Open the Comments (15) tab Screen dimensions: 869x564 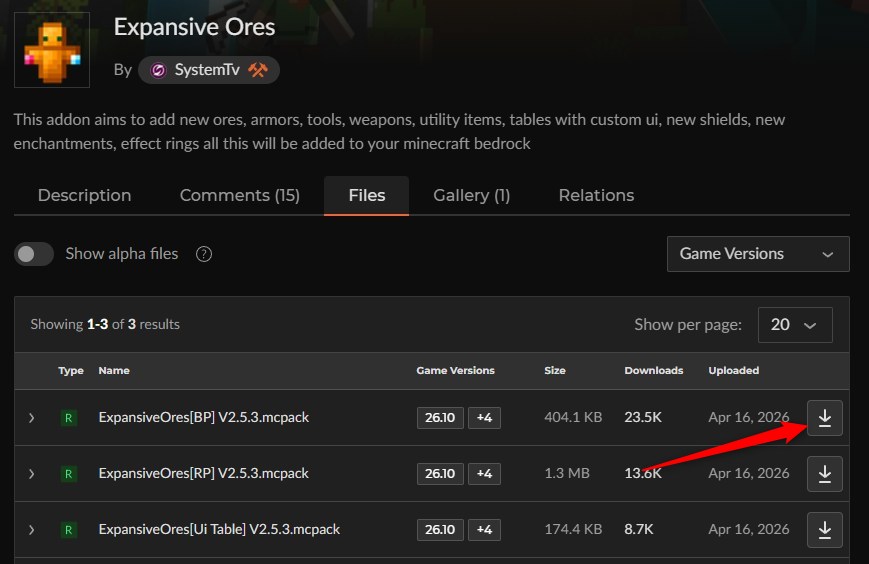point(239,195)
